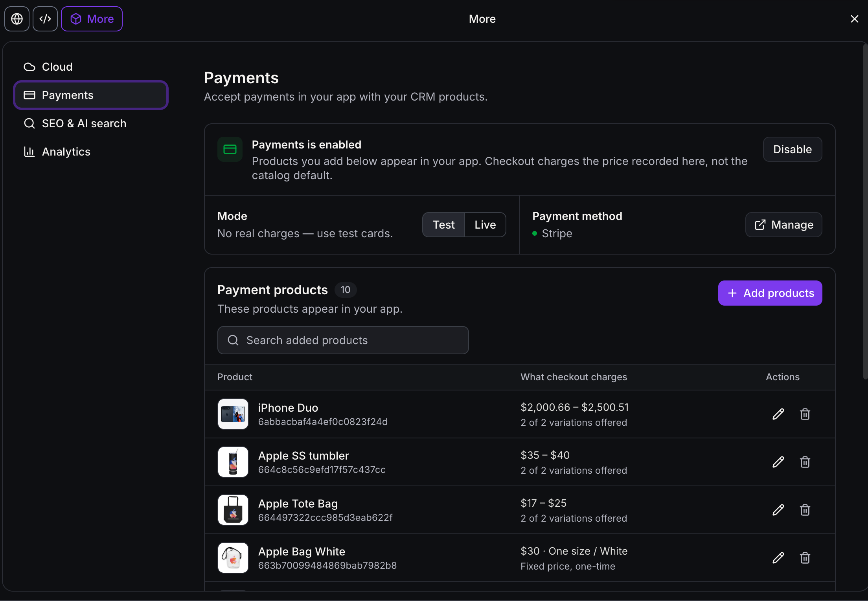Delete the Apple SS tumbler product

coord(805,462)
